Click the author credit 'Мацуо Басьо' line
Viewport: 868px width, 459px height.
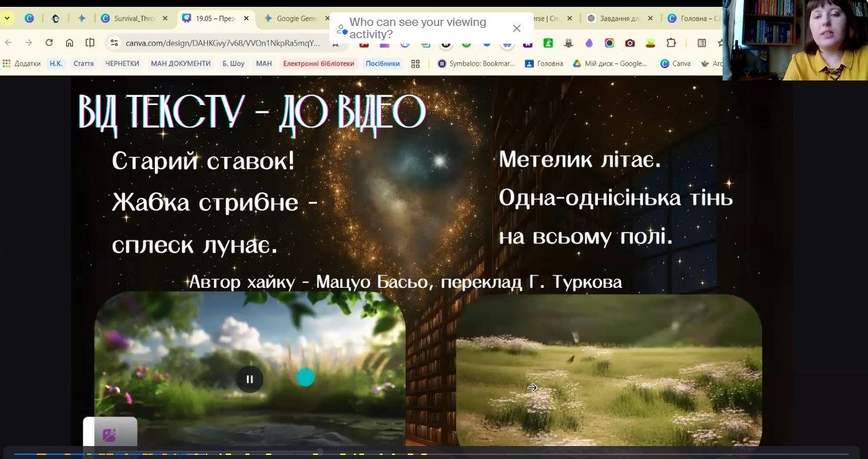pyautogui.click(x=405, y=282)
